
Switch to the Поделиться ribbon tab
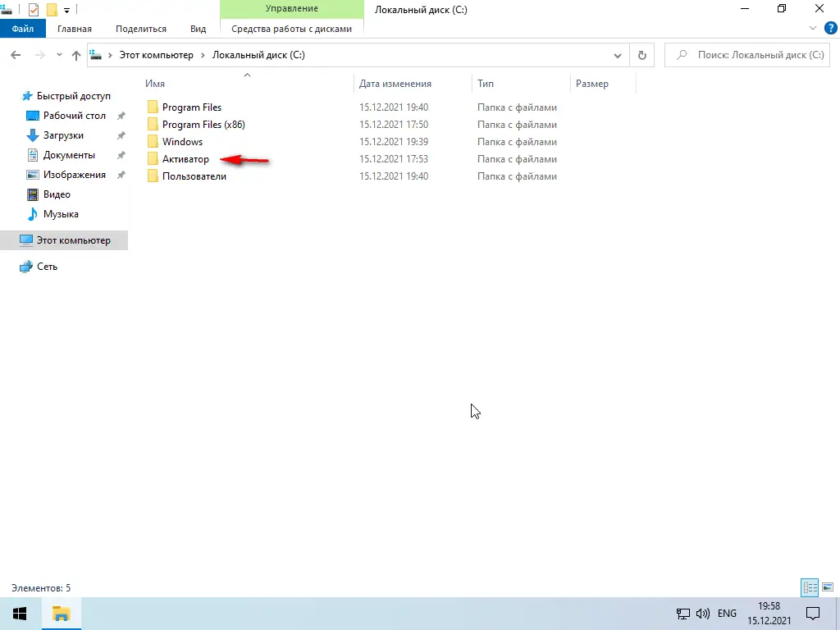click(141, 29)
